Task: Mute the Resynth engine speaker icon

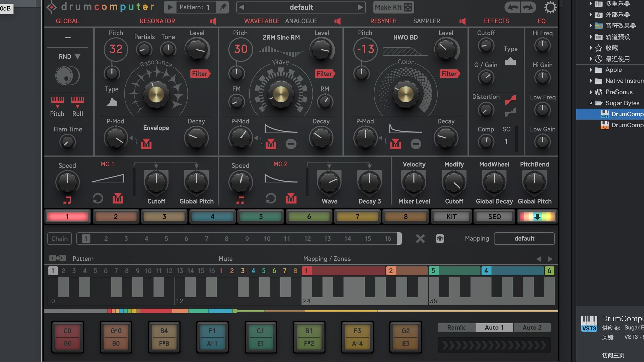Action: [x=463, y=21]
